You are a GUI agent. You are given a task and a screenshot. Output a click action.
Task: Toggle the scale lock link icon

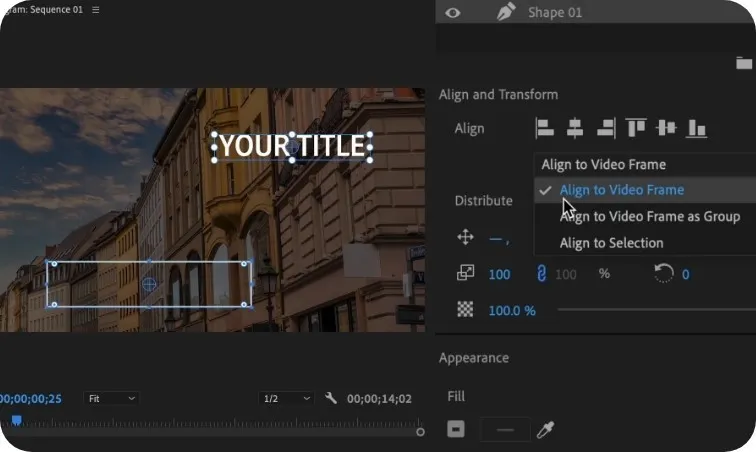point(541,274)
